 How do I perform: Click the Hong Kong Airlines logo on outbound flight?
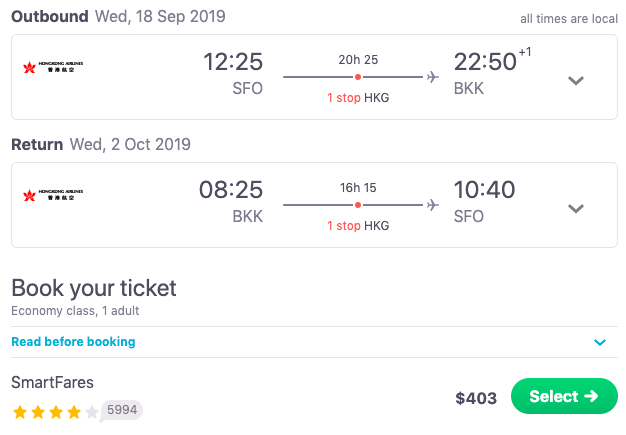click(x=53, y=68)
